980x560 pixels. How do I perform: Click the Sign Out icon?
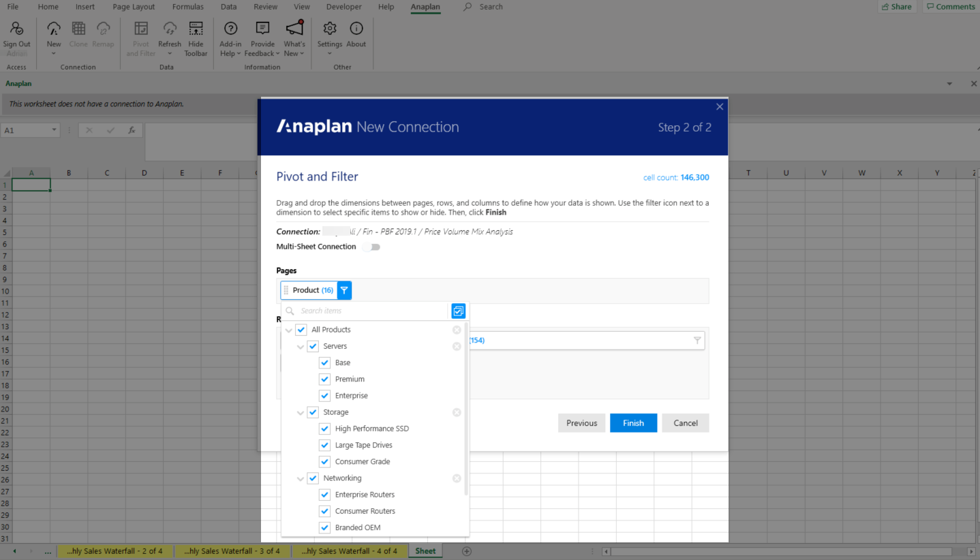[x=16, y=29]
